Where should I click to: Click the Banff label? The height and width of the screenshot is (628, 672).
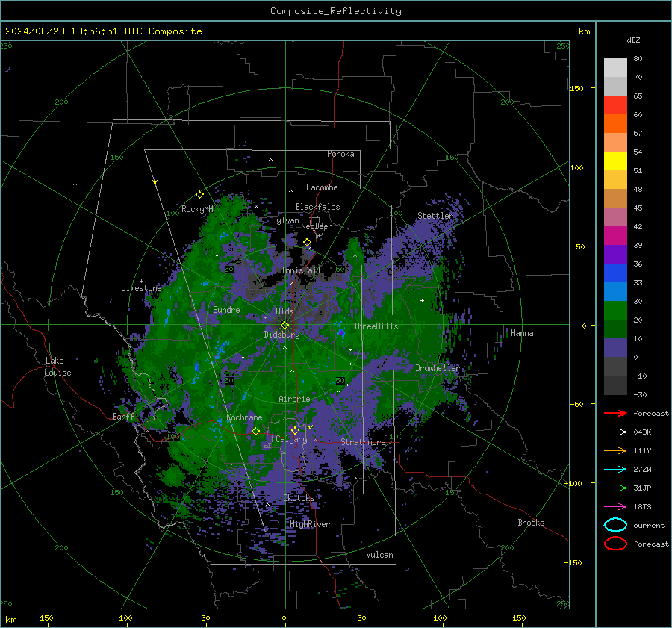[123, 416]
